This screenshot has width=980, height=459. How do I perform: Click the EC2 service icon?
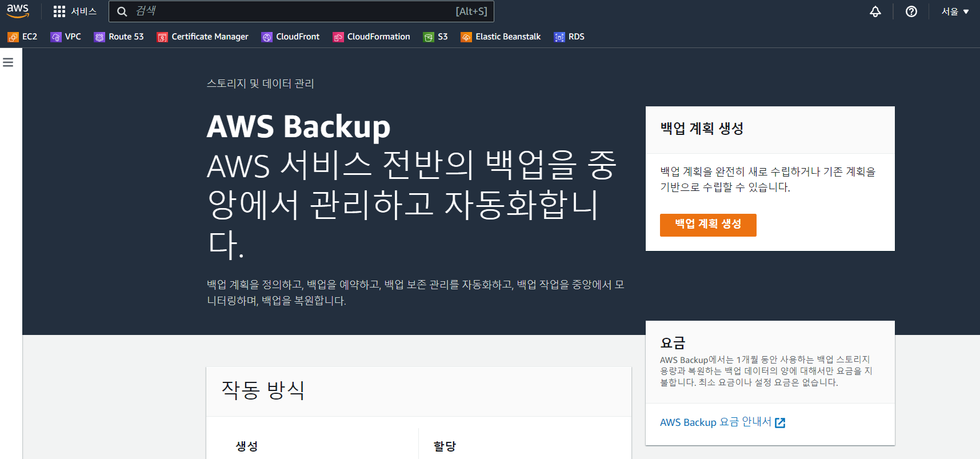tap(13, 37)
